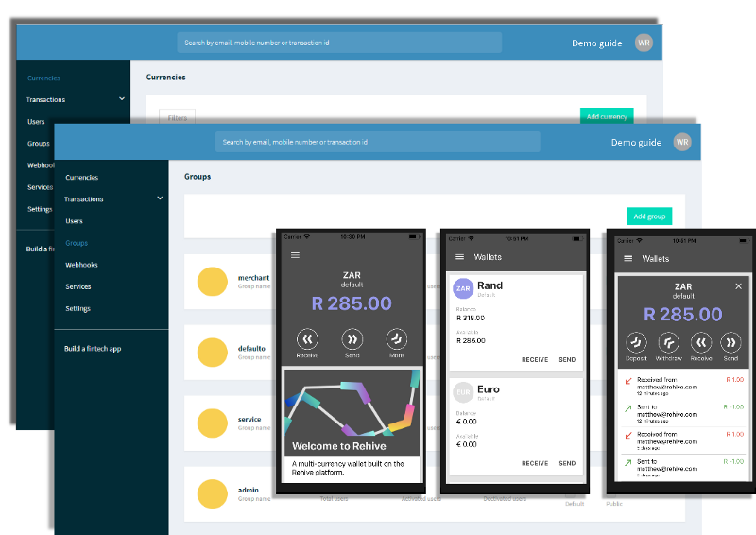The height and width of the screenshot is (535, 756).
Task: Tap the More icon on first phone
Action: (x=397, y=339)
